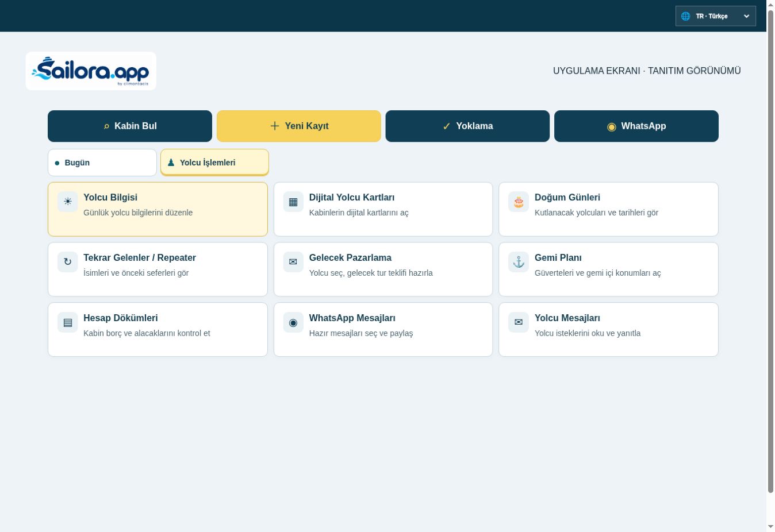
Task: Open the Gelecek Pazarlama card title
Action: coord(350,257)
